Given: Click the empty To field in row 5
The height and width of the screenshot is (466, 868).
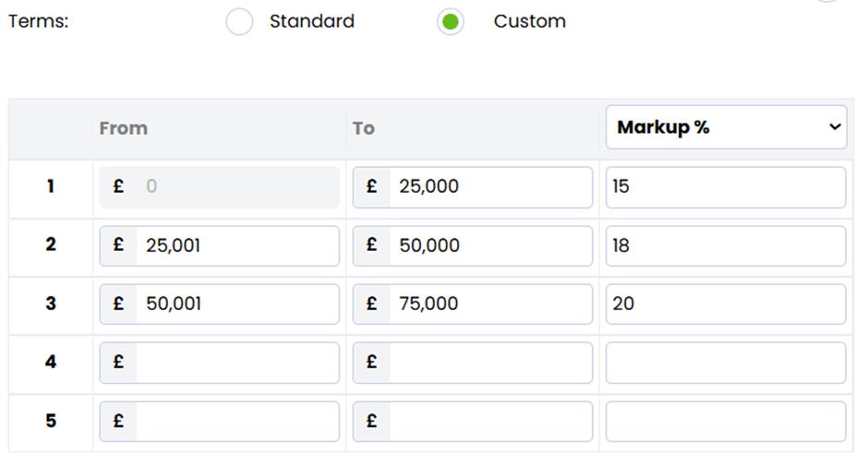Looking at the screenshot, I should click(x=489, y=421).
